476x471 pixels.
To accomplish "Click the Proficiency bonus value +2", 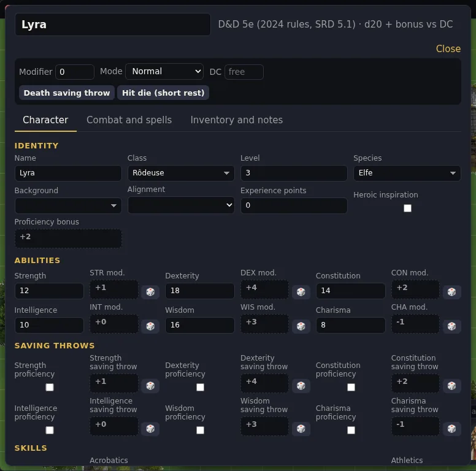I will point(68,239).
